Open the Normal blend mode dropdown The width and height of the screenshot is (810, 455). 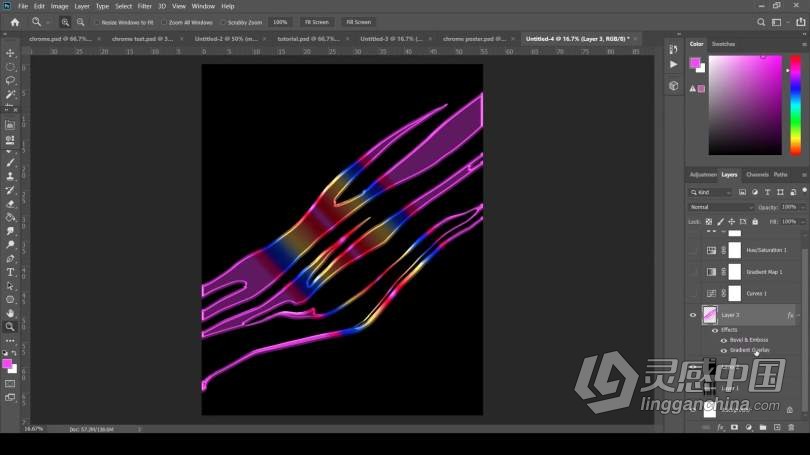point(721,207)
